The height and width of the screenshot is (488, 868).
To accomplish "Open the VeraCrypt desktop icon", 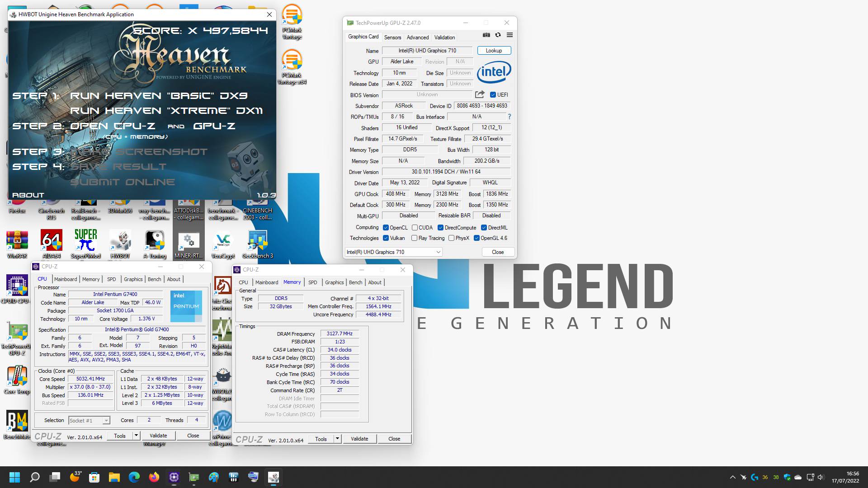I will [223, 244].
